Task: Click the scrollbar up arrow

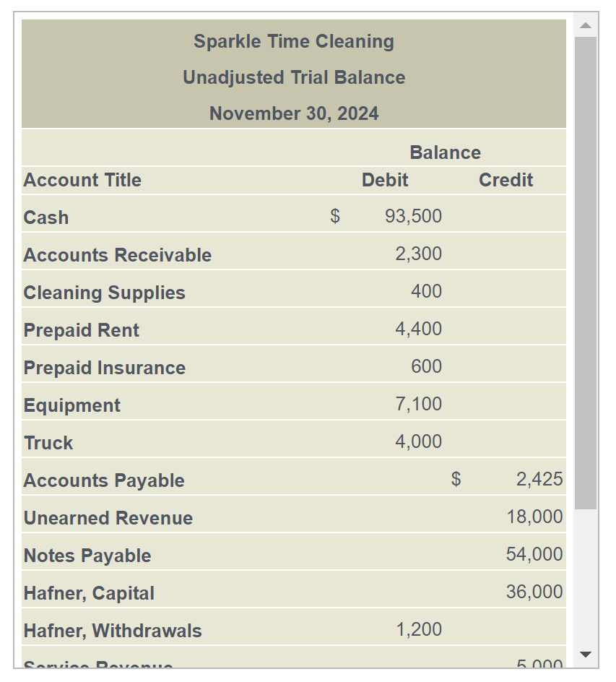Action: pyautogui.click(x=584, y=25)
